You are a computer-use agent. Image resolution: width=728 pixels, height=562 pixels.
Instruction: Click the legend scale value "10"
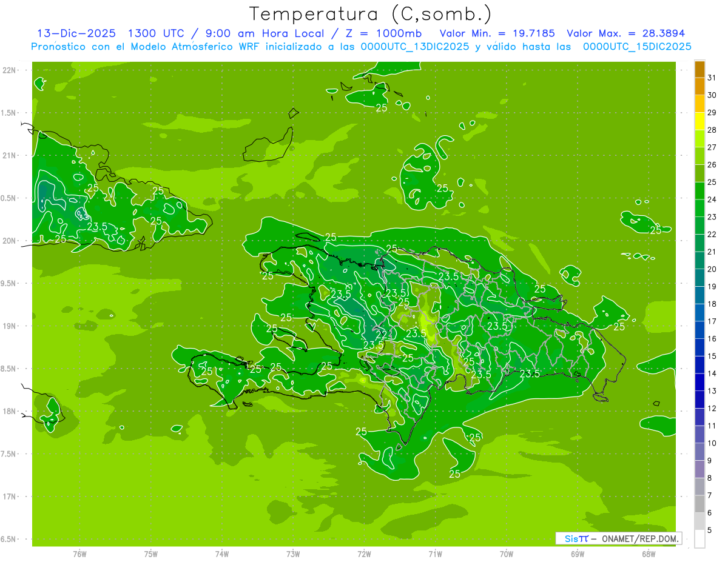coord(712,443)
